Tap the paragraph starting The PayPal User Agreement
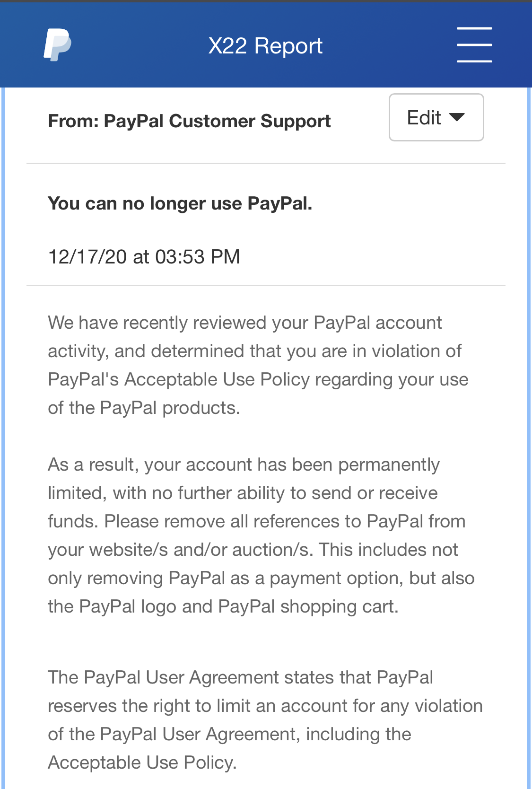 [265, 720]
